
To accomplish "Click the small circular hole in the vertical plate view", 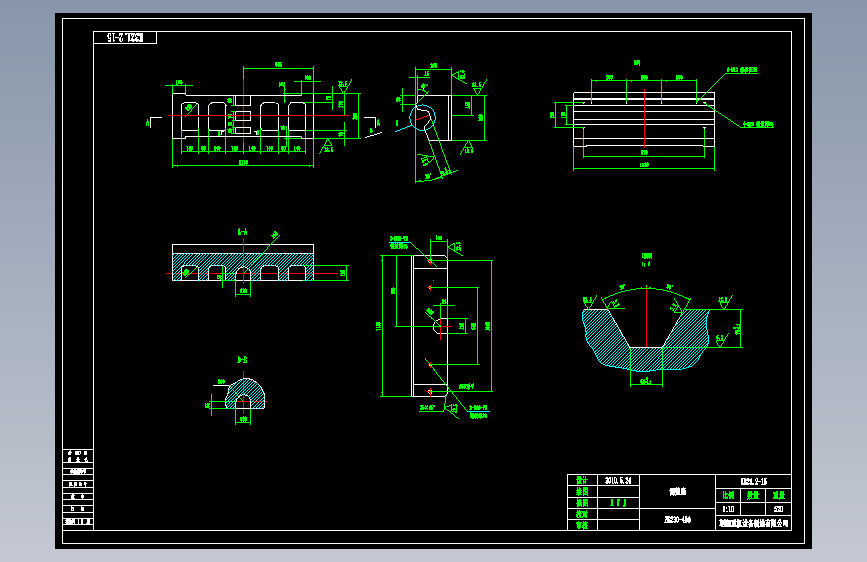I will [x=441, y=326].
